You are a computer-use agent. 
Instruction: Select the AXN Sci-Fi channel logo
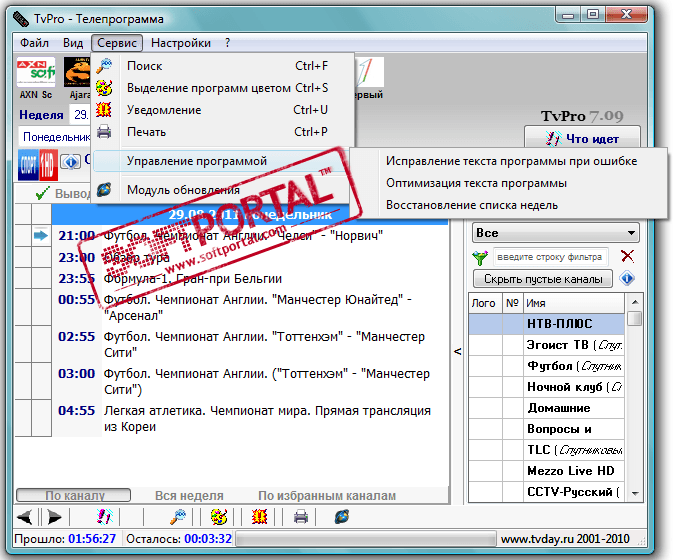pos(36,72)
